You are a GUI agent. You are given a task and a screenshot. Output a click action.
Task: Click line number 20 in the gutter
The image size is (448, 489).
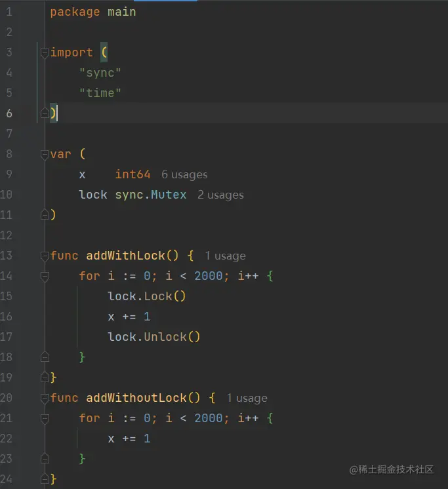pos(7,398)
